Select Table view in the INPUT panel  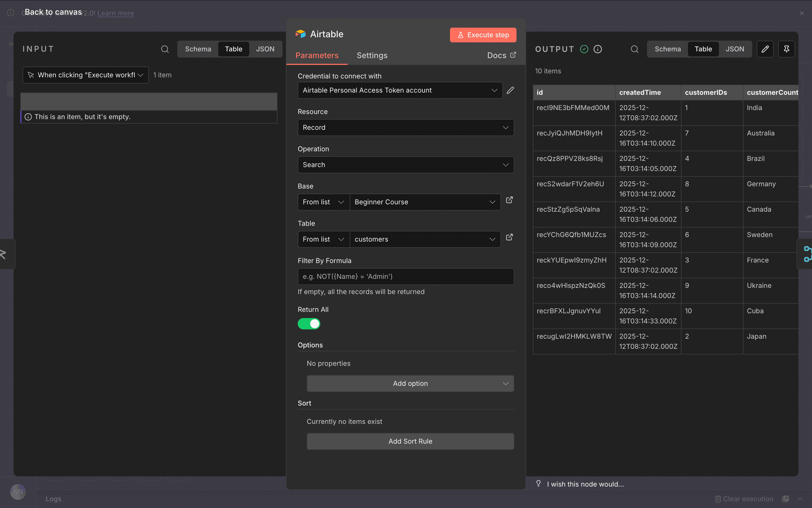point(233,49)
